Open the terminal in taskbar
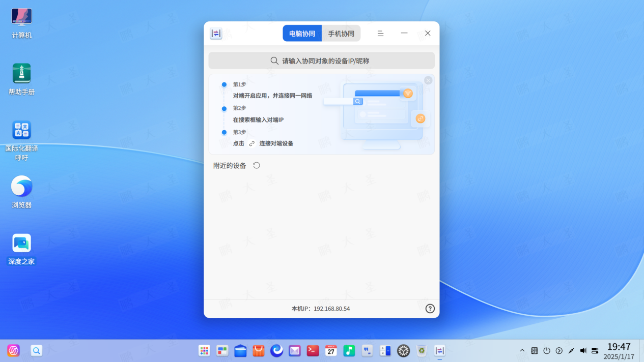Screen dimensions: 644x362 click(313, 350)
